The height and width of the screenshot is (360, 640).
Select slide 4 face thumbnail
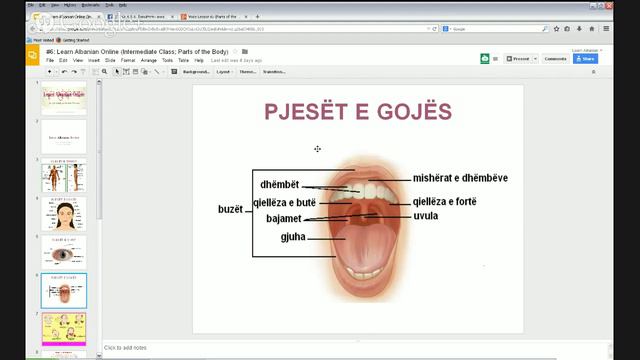pyautogui.click(x=64, y=214)
